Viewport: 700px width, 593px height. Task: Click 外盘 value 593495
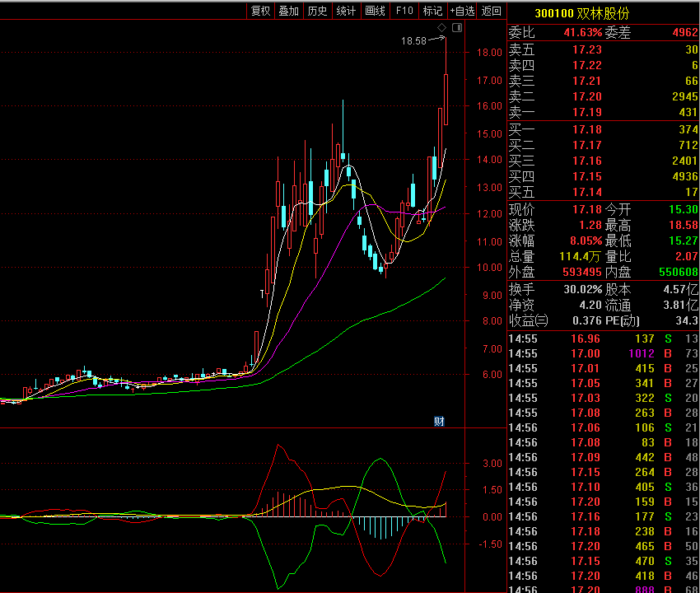click(x=582, y=272)
